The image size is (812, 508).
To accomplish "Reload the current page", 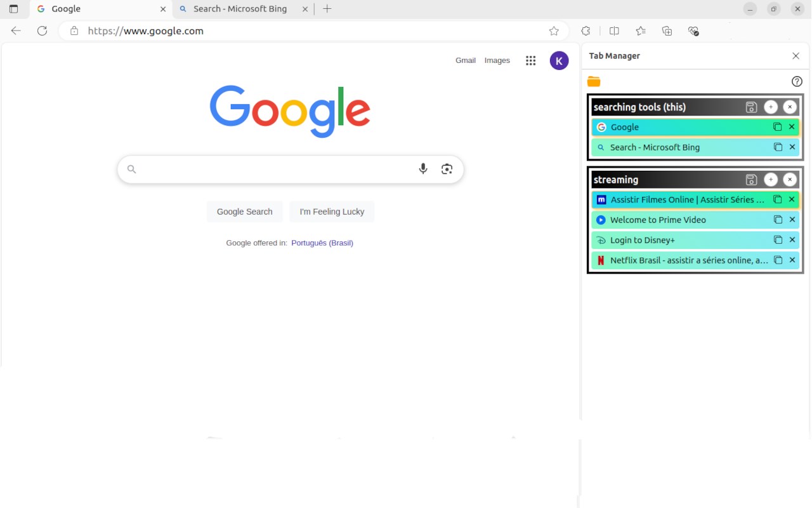I will tap(42, 30).
